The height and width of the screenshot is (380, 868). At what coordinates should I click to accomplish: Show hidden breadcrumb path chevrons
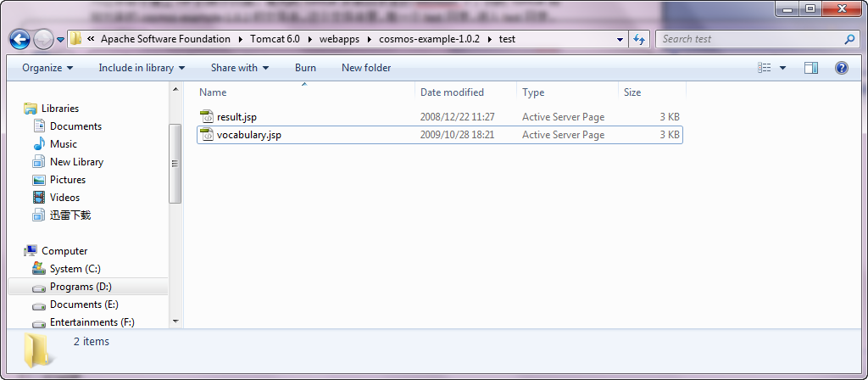click(91, 39)
